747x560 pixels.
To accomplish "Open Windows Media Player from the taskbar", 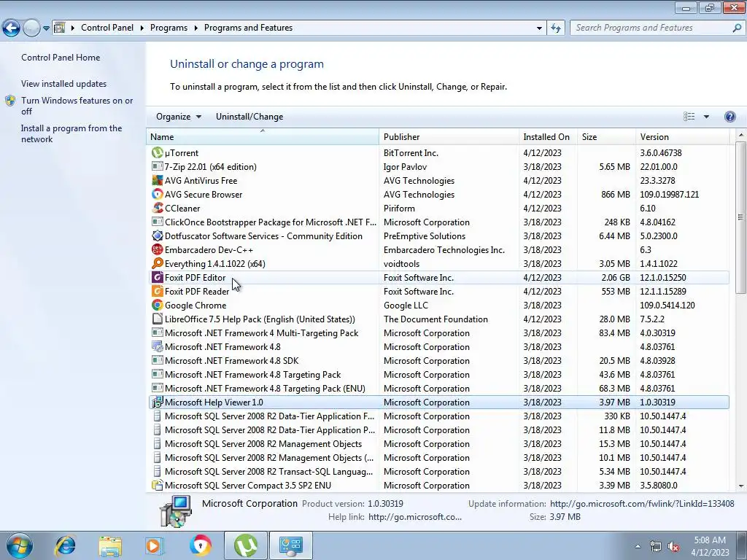I will click(x=155, y=545).
